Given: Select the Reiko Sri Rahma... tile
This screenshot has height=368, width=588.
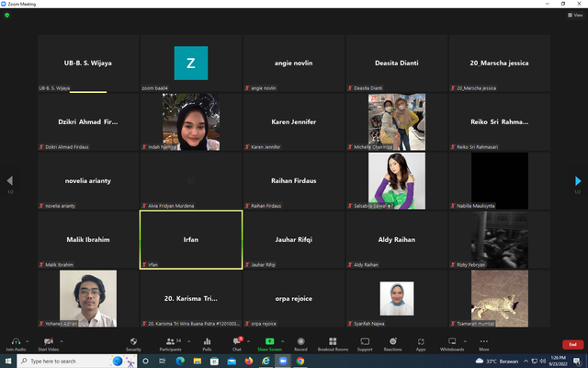Looking at the screenshot, I should tap(500, 122).
